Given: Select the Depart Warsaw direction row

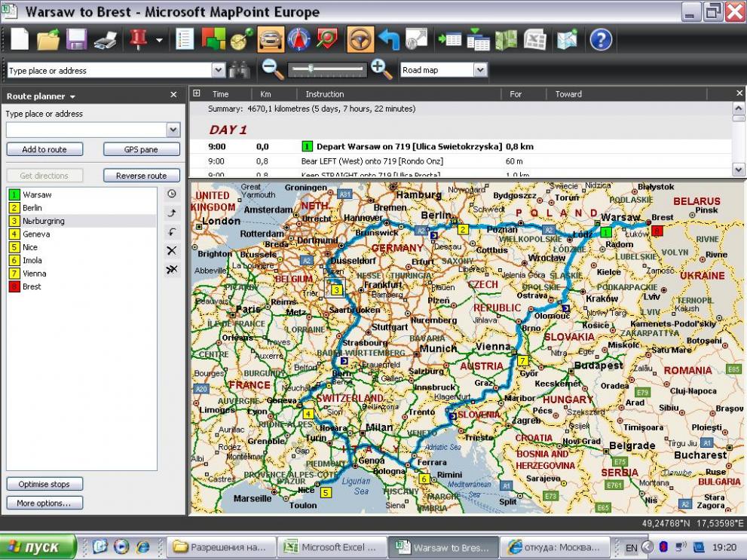Looking at the screenshot, I should click(461, 147).
